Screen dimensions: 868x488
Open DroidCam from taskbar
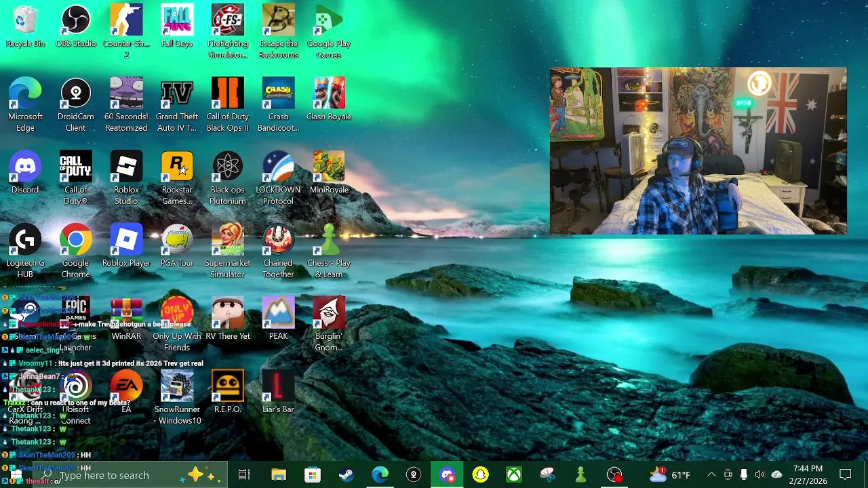(x=414, y=475)
